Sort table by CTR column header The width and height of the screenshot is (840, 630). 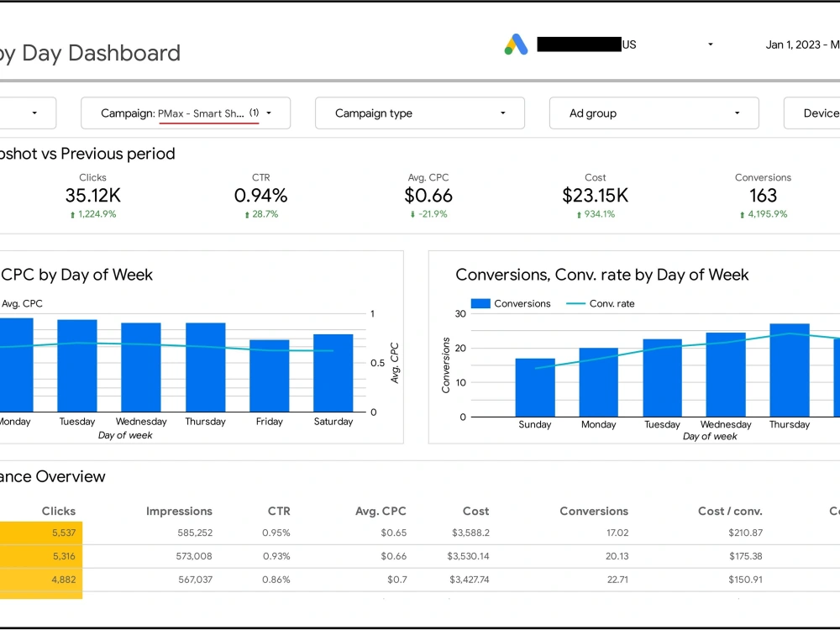279,511
